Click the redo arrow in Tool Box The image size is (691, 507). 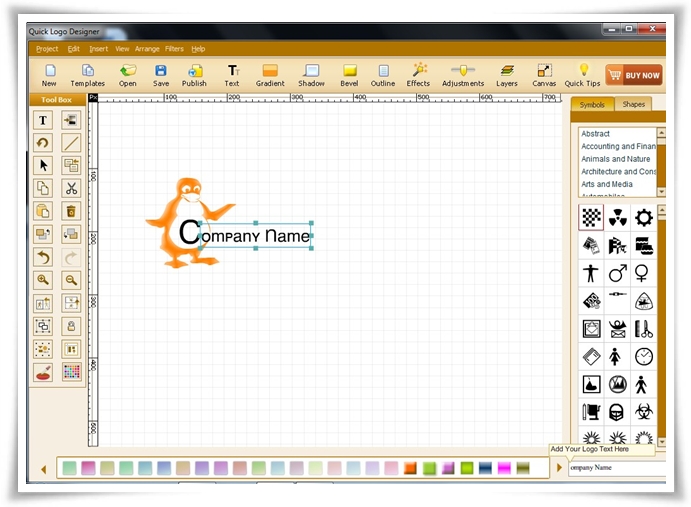coord(71,257)
